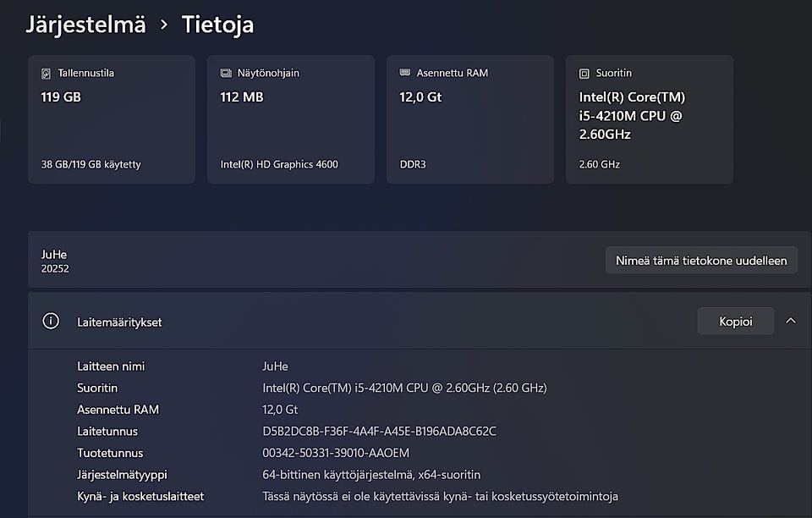Click the info icon beside Laitemääritykset
The image size is (812, 518).
pyautogui.click(x=51, y=322)
